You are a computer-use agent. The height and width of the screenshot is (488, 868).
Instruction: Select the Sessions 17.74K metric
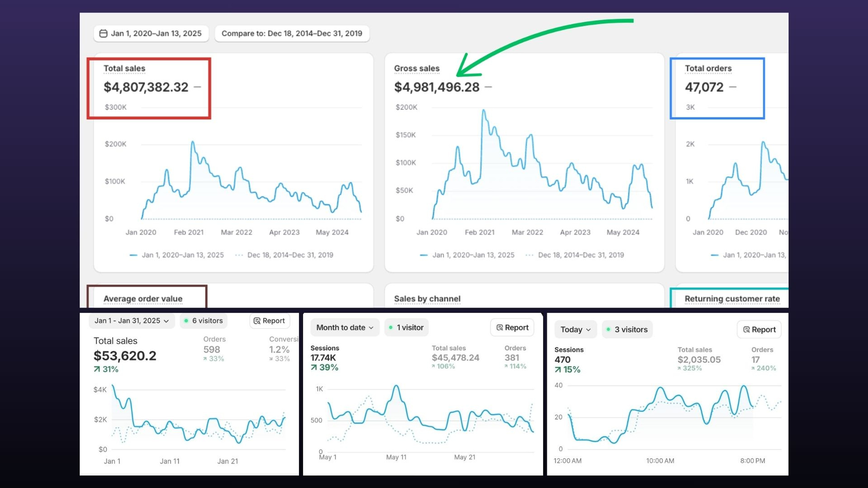point(325,358)
